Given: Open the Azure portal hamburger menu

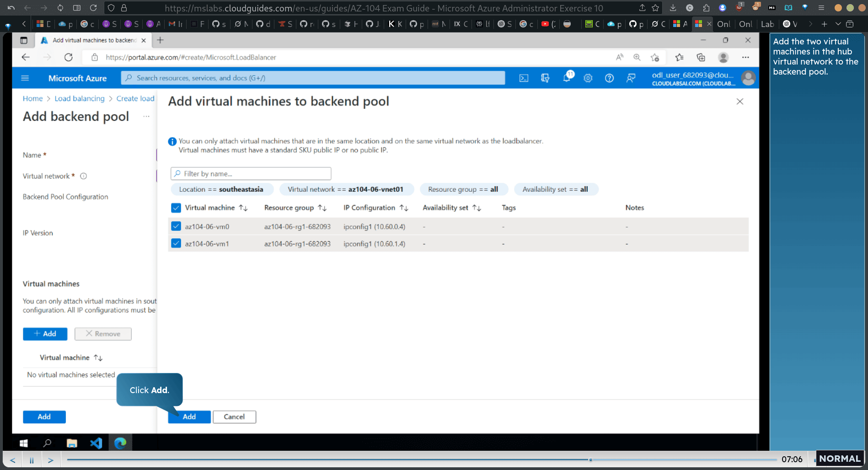Looking at the screenshot, I should [25, 78].
